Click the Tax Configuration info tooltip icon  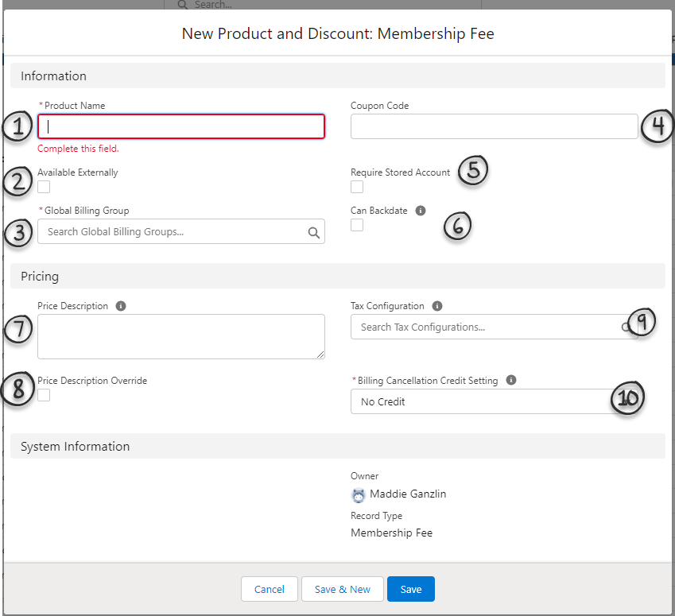point(435,305)
